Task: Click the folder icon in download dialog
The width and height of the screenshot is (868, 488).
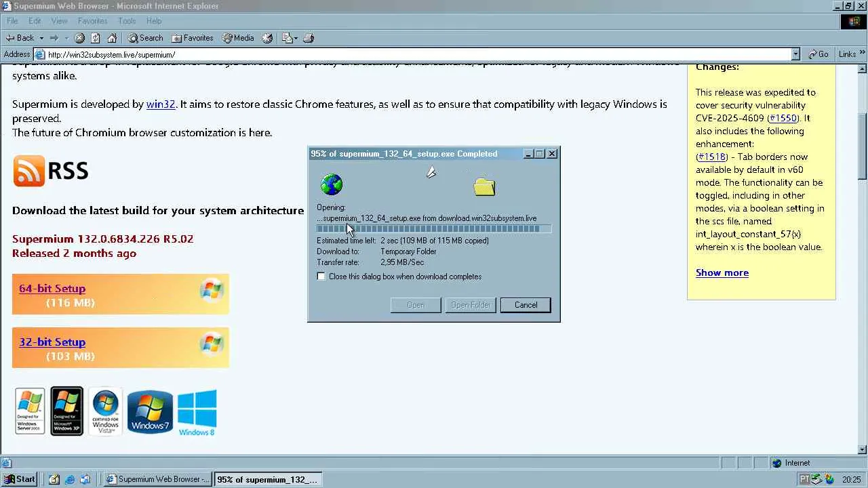Action: pyautogui.click(x=484, y=186)
